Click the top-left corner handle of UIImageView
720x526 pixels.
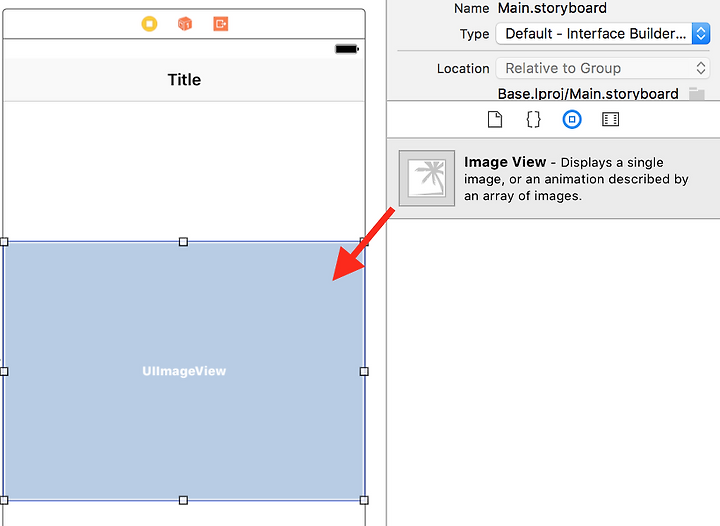point(4,242)
